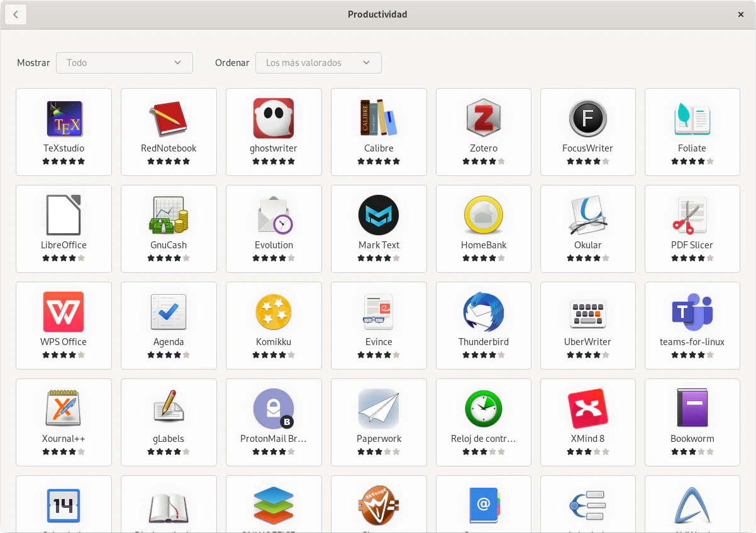Screen dimensions: 756x533
Task: Open the teams-for-linux icon
Action: pyautogui.click(x=692, y=312)
